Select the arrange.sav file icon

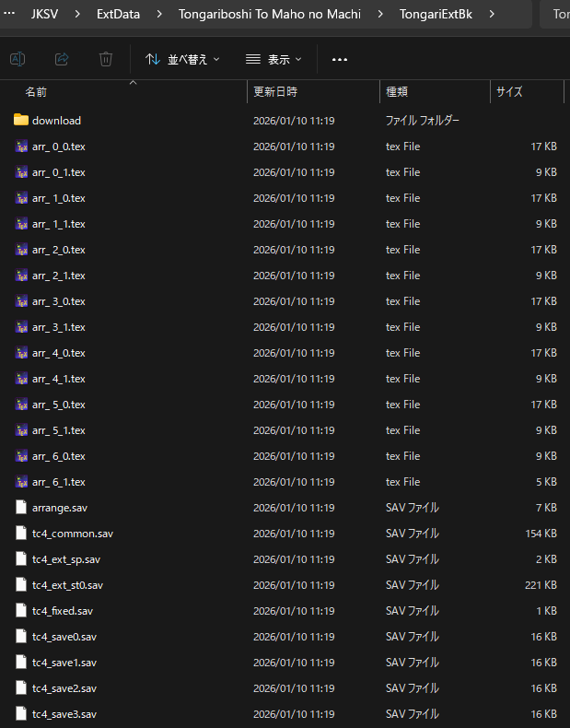(21, 508)
